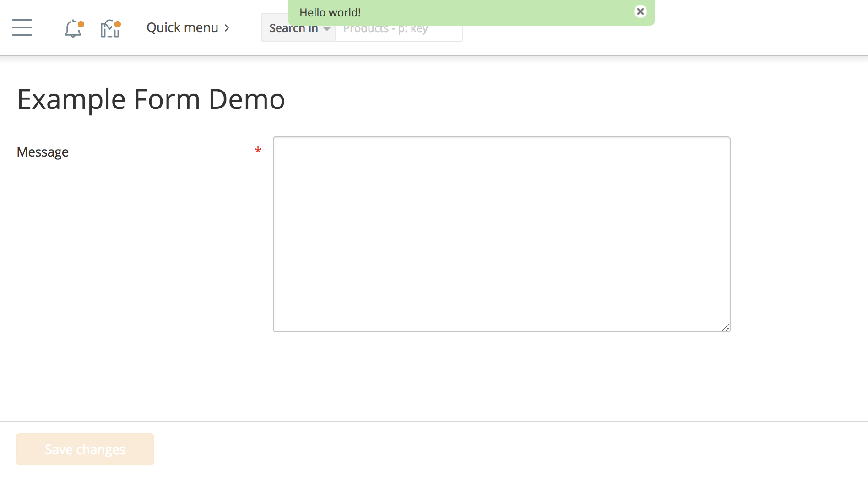The image size is (868, 477).
Task: Click the Hello world! notification text
Action: (x=330, y=12)
